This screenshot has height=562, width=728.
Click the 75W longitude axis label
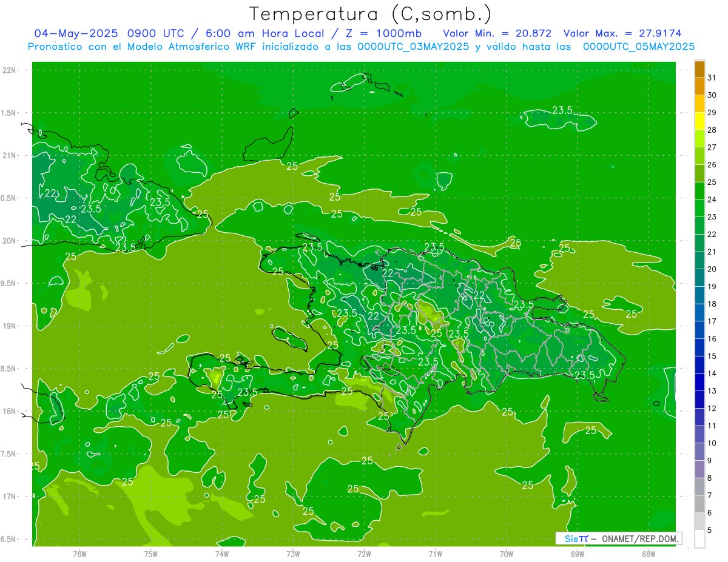click(151, 554)
